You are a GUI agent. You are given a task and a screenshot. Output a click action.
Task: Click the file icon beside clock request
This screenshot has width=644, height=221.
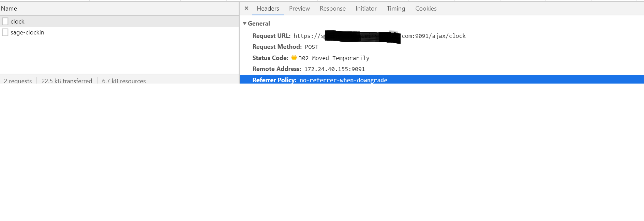click(5, 21)
